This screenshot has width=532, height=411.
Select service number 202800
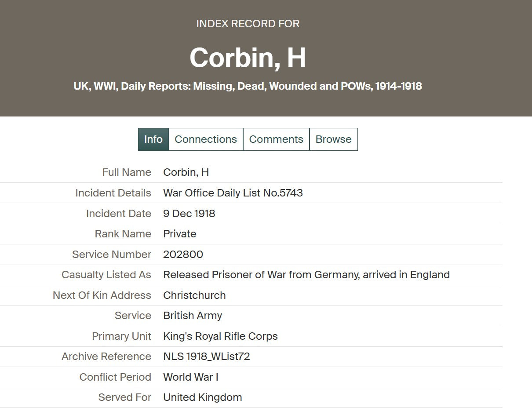coord(183,255)
